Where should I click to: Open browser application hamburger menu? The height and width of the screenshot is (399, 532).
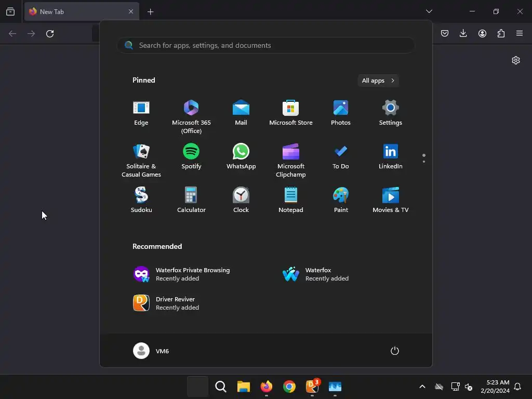520,33
